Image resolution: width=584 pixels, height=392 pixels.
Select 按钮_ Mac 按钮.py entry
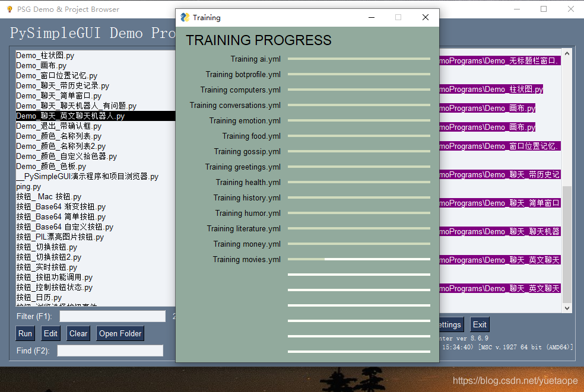96,196
